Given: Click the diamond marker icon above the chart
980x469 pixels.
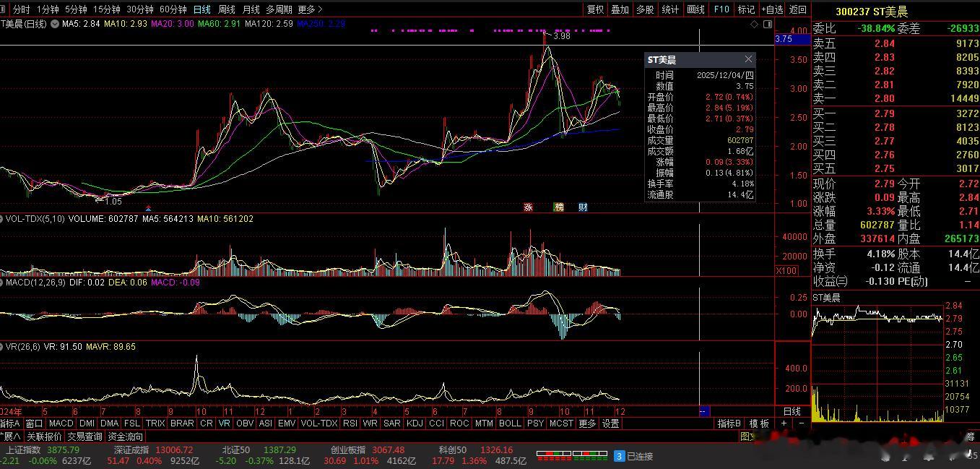Looking at the screenshot, I should pyautogui.click(x=755, y=24).
